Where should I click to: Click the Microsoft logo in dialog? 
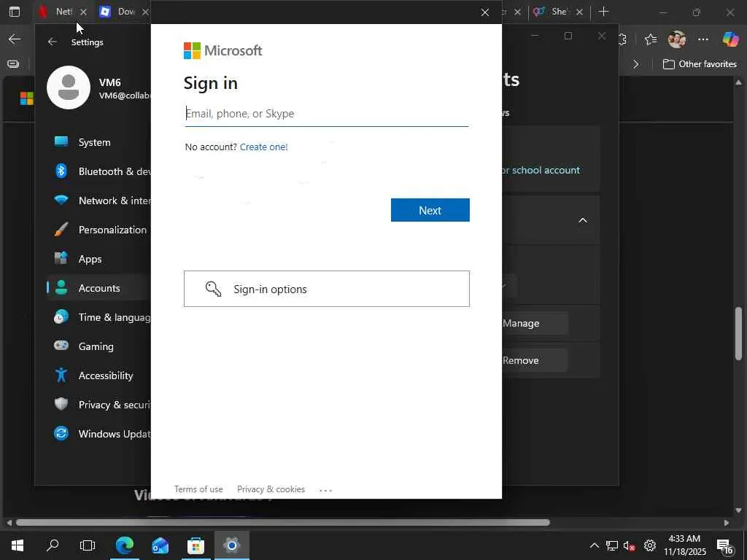[x=223, y=50]
